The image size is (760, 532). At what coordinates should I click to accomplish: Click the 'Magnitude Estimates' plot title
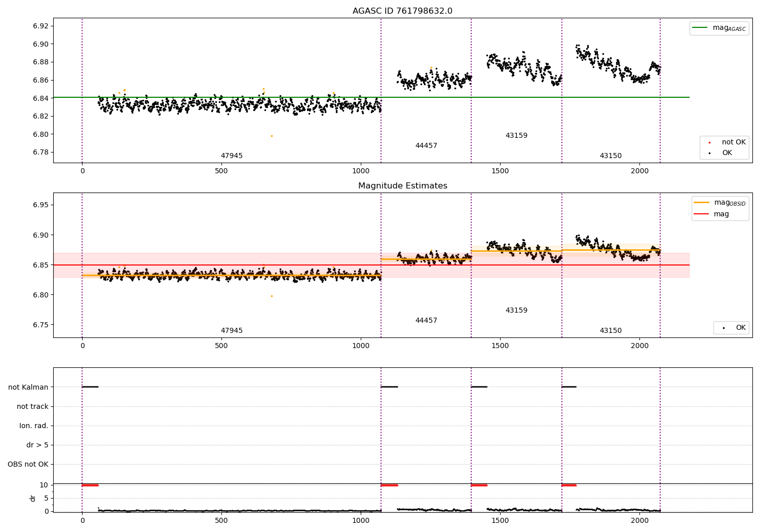click(402, 186)
